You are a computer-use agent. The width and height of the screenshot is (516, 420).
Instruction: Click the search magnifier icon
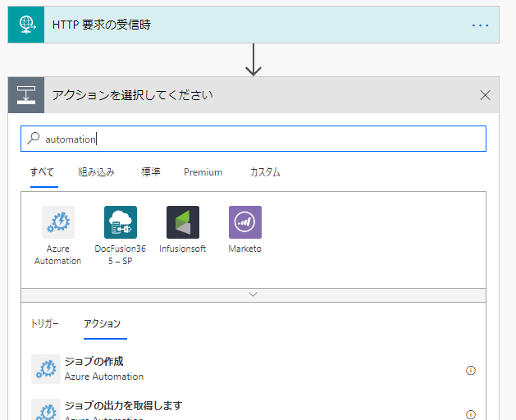point(34,139)
